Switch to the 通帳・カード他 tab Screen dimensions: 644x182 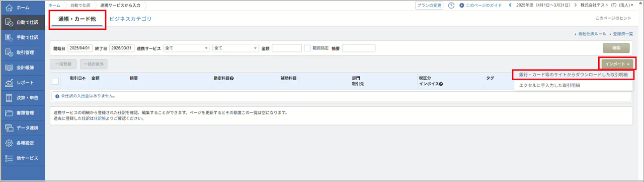tap(77, 19)
